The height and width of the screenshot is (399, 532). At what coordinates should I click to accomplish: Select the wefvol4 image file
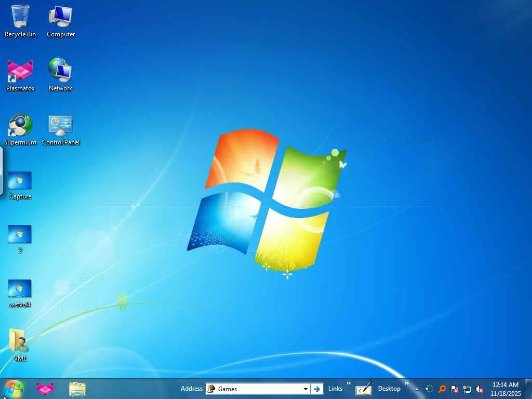click(20, 294)
